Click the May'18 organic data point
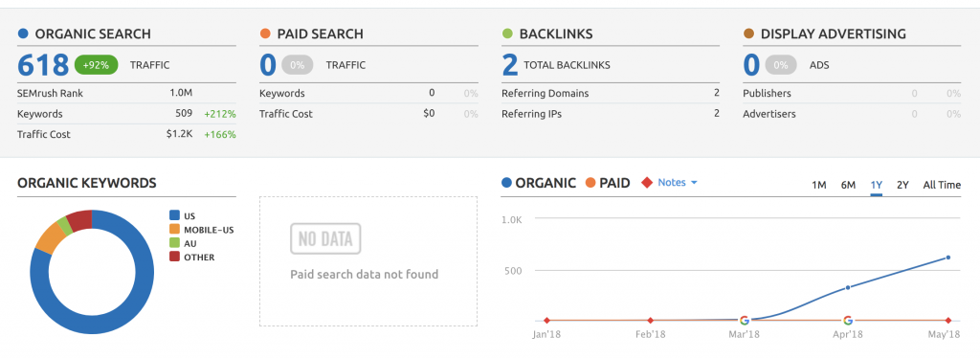Image resolution: width=980 pixels, height=359 pixels. click(x=948, y=258)
